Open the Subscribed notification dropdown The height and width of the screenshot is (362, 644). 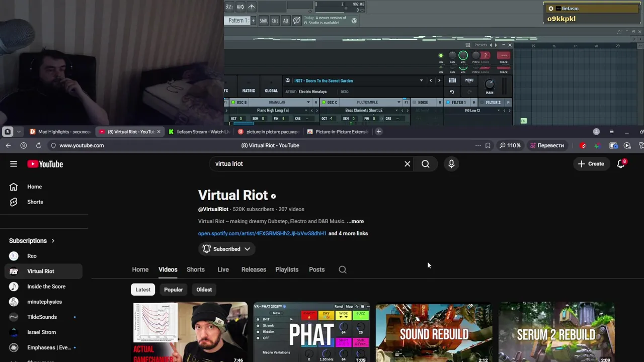pyautogui.click(x=226, y=249)
